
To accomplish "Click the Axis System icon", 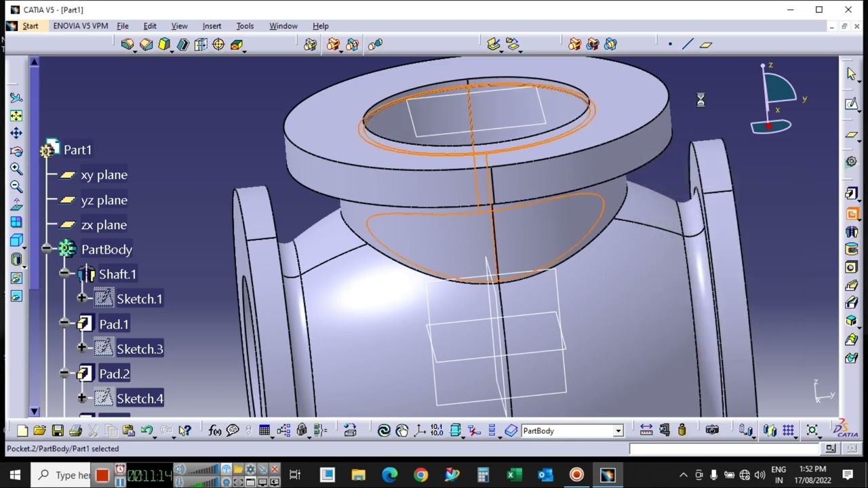I will tap(420, 430).
